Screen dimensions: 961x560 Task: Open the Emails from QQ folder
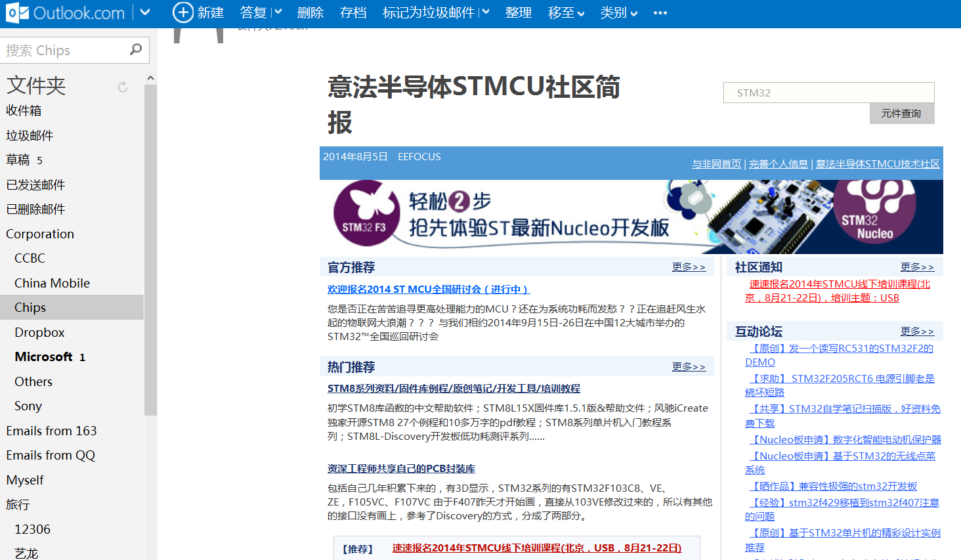pos(51,455)
